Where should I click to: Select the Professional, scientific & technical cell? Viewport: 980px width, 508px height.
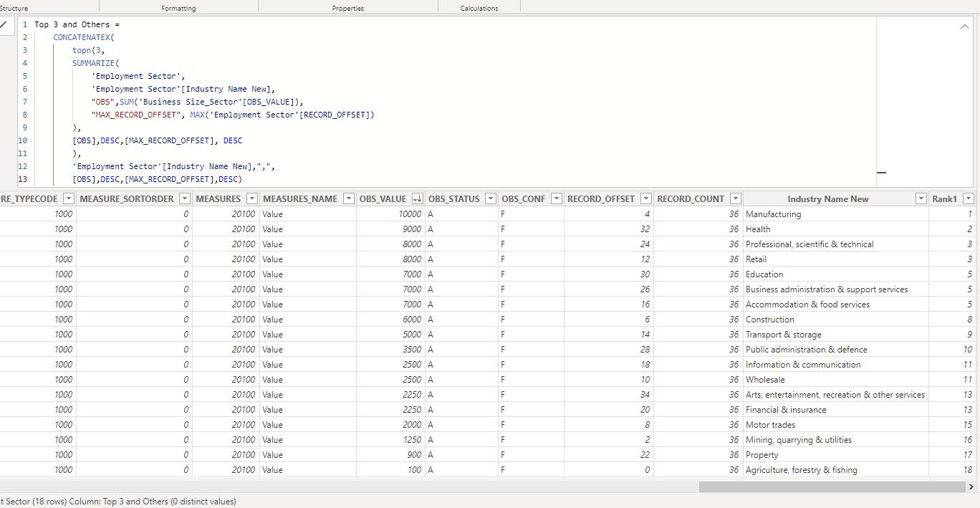point(836,244)
